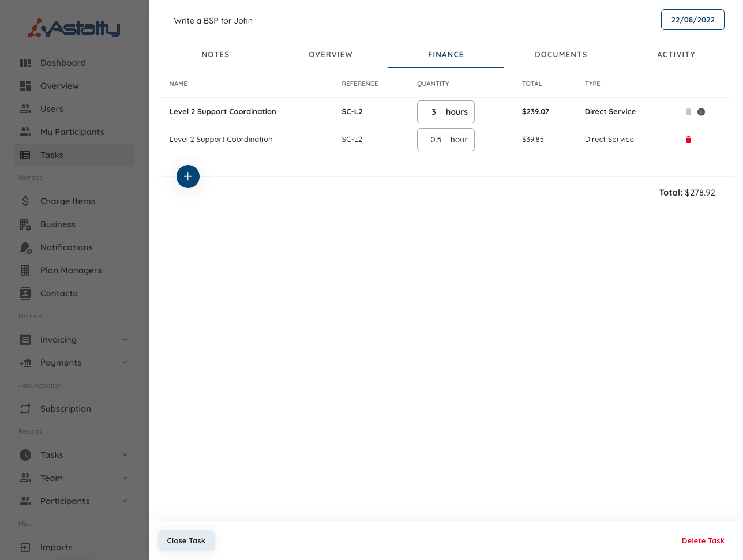The image size is (743, 560).
Task: Expand the Team reports chevron
Action: [125, 478]
